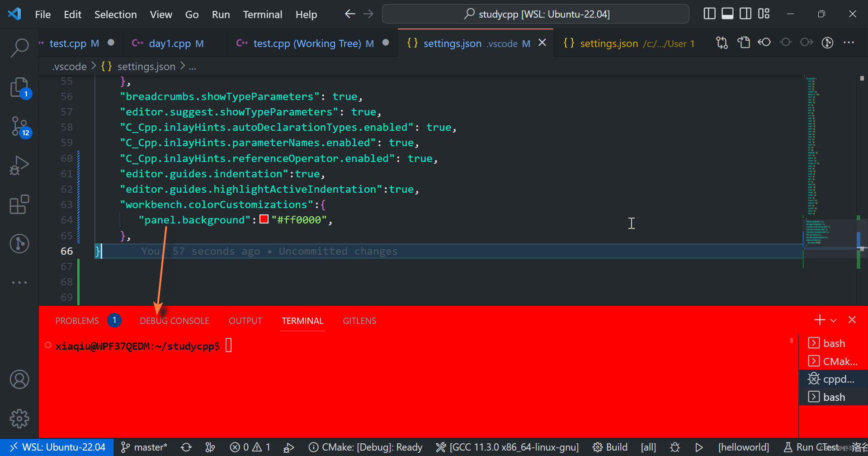This screenshot has height=456, width=868.
Task: Open the Accounts menu icon
Action: point(19,380)
